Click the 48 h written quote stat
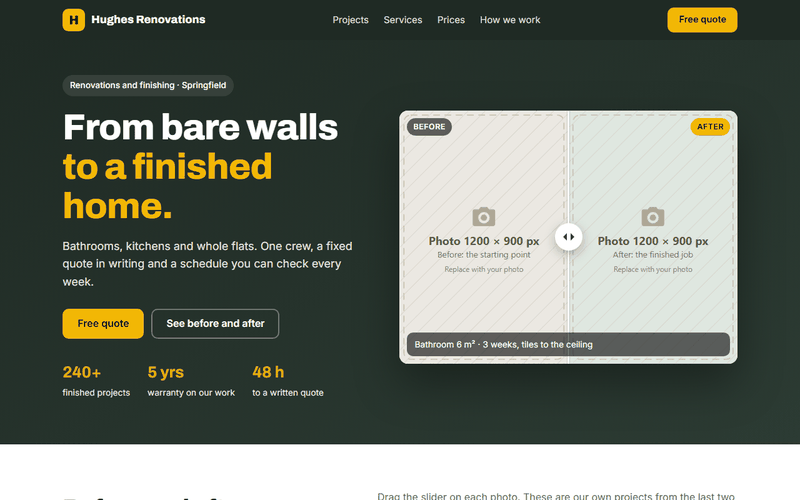This screenshot has height=500, width=800. pos(288,381)
